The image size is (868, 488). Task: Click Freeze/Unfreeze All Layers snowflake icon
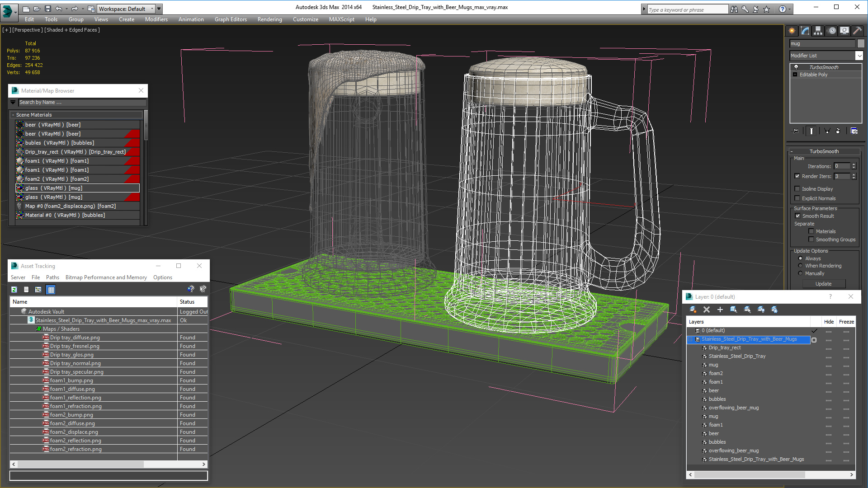coord(774,310)
